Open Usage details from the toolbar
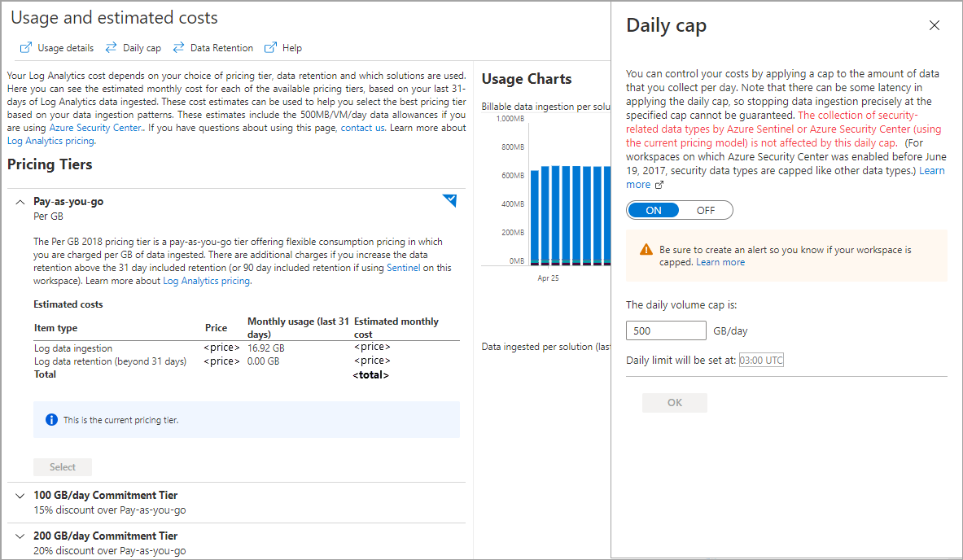Screen dimensions: 963x560 [x=65, y=48]
